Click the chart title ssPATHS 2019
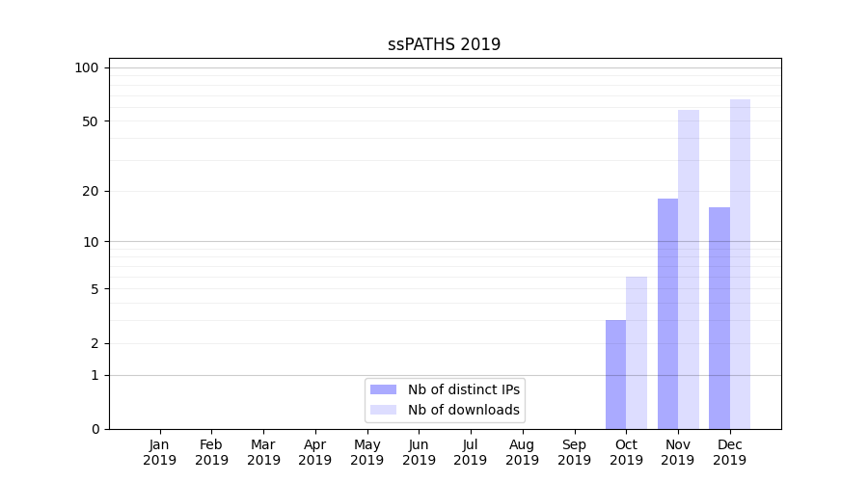 point(445,44)
